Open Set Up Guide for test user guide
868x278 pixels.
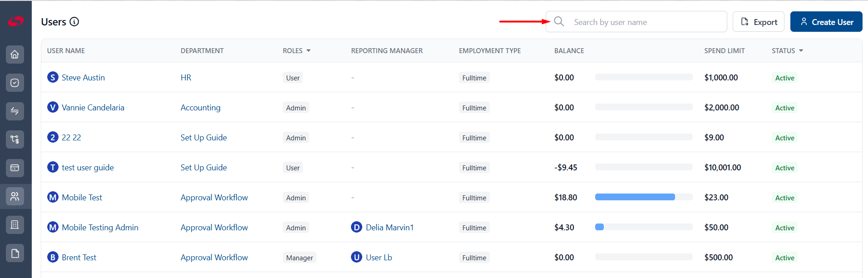coord(204,168)
